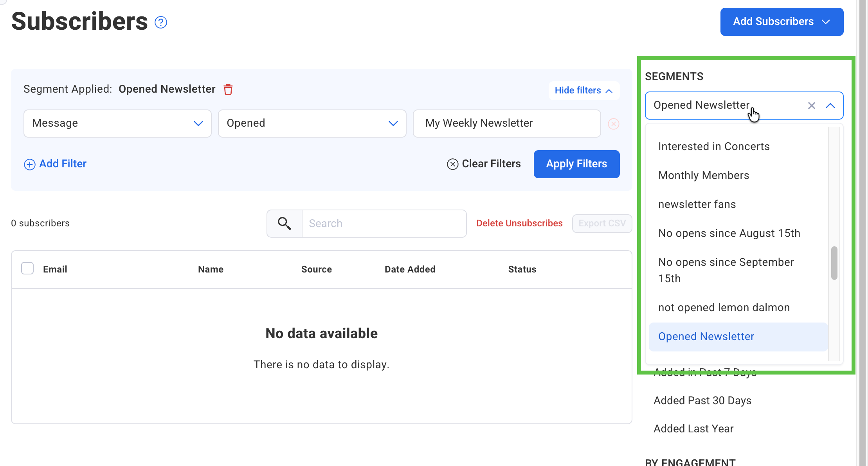Screen dimensions: 868x466
Task: Open the Message filter dropdown
Action: coord(117,124)
